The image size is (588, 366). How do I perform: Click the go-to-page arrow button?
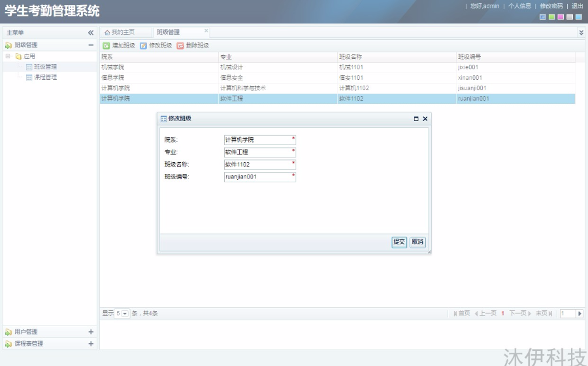(x=580, y=314)
